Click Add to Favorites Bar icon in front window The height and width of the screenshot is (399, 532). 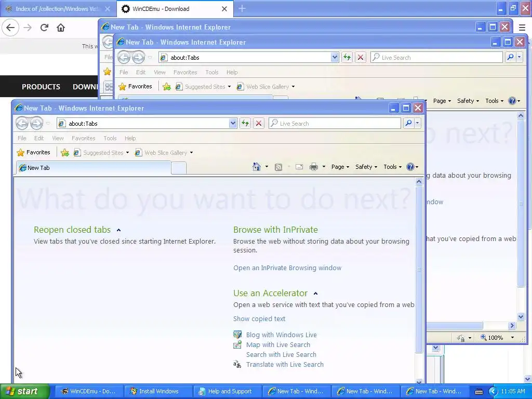click(65, 153)
